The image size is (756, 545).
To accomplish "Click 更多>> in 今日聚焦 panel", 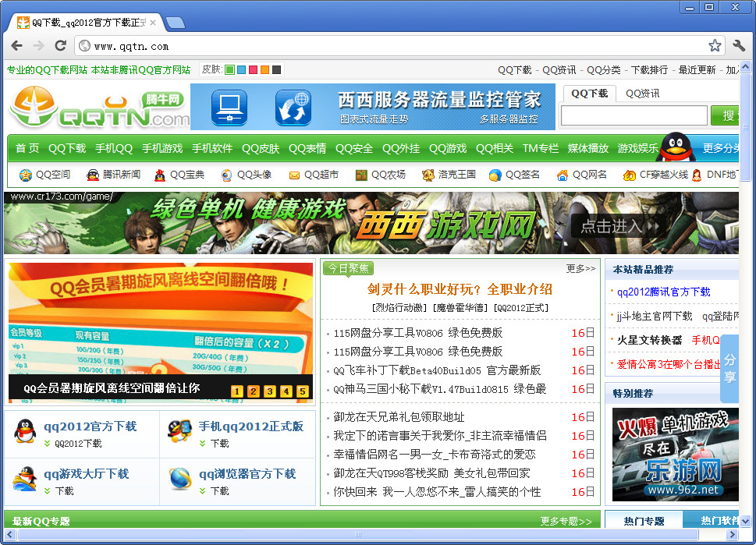I will coord(581,268).
